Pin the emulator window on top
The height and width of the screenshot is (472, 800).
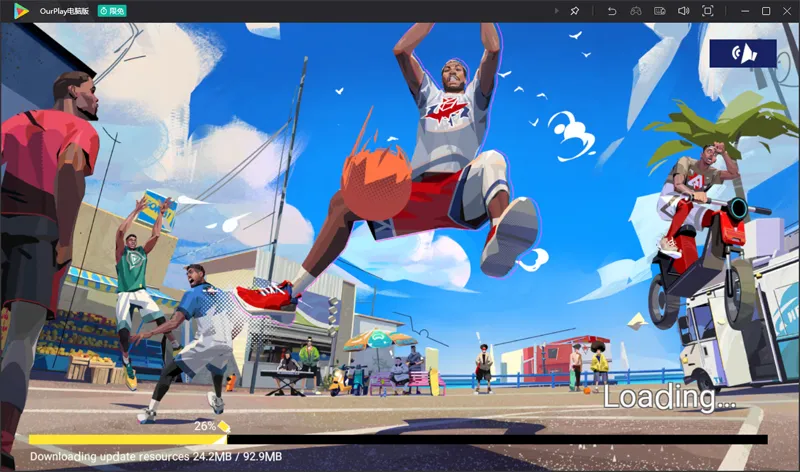[574, 11]
